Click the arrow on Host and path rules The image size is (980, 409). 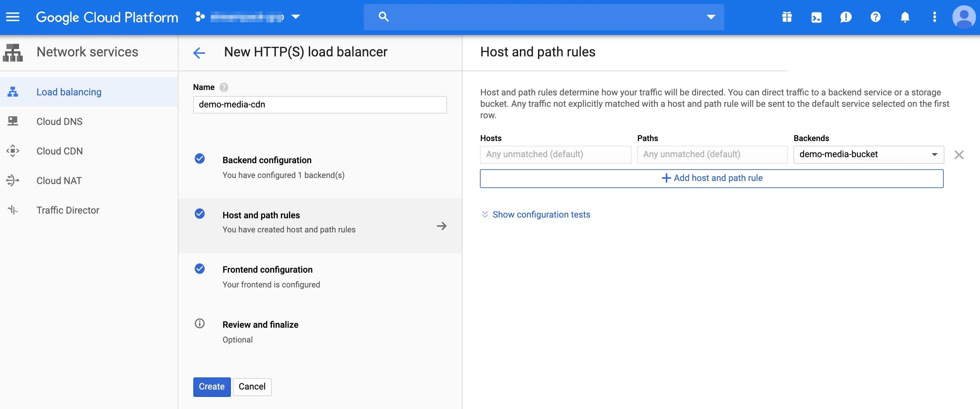click(x=441, y=226)
